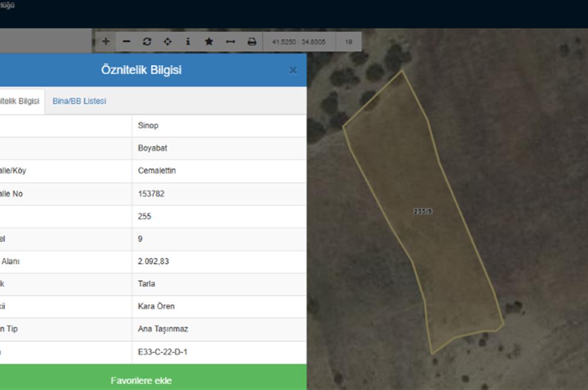Refresh the map with the reload icon
588x390 pixels.
coord(147,42)
